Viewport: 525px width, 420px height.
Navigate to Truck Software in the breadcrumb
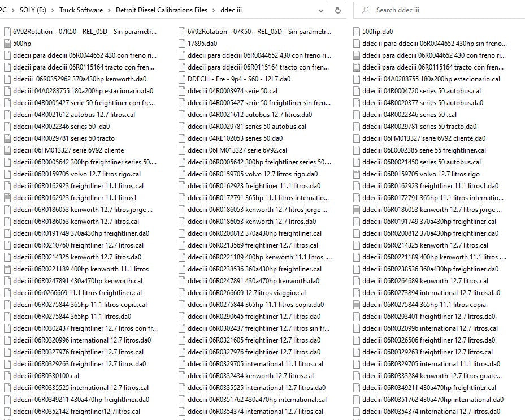pyautogui.click(x=81, y=10)
